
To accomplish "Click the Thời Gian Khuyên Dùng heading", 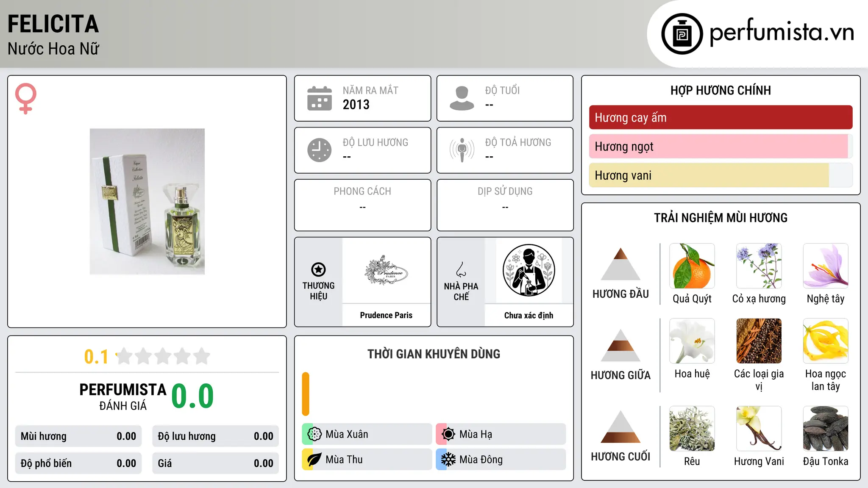I will [434, 354].
